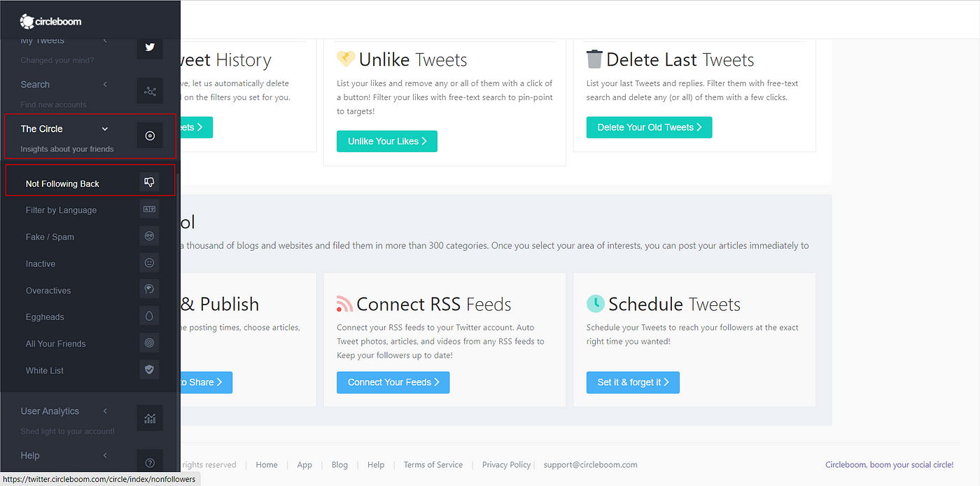Viewport: 980px width, 486px height.
Task: Click 'Insights about your friends' subtitle
Action: coord(67,148)
